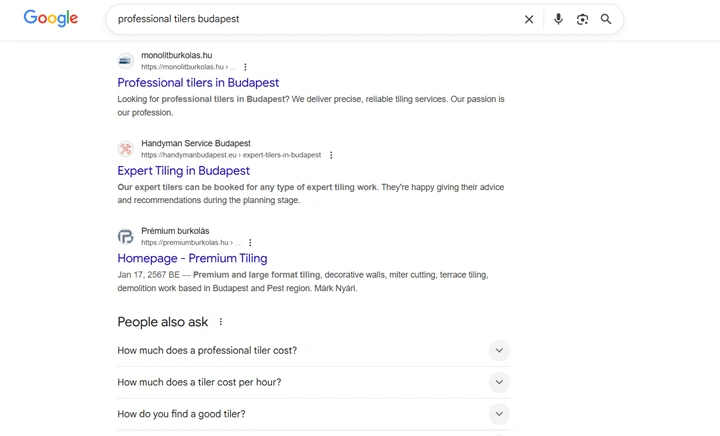
Task: Expand 'How much does a professional tiler cost?'
Action: coord(499,351)
